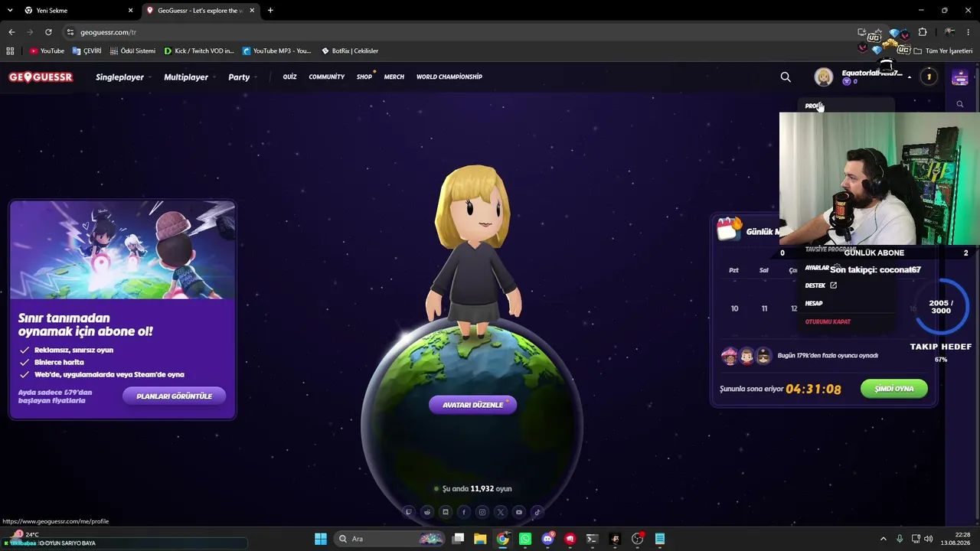
Task: Open the Twitch social link icon
Action: click(x=409, y=512)
